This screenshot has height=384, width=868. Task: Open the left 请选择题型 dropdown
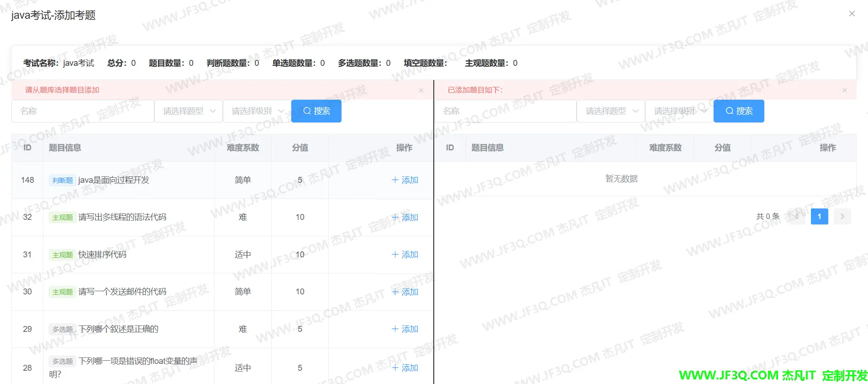tap(189, 111)
